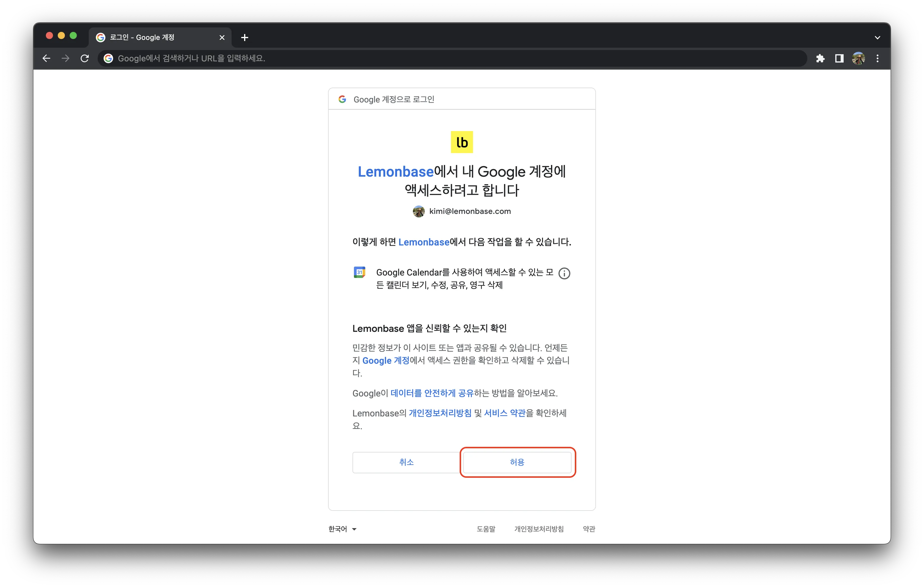Image resolution: width=924 pixels, height=588 pixels.
Task: Click the tab search chevron in tab strip
Action: (x=877, y=37)
